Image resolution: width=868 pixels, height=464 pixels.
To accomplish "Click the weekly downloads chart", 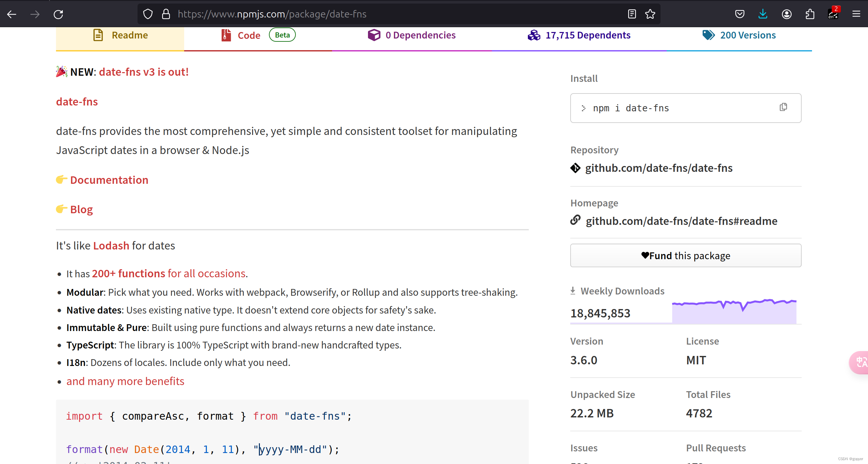I will 734,311.
